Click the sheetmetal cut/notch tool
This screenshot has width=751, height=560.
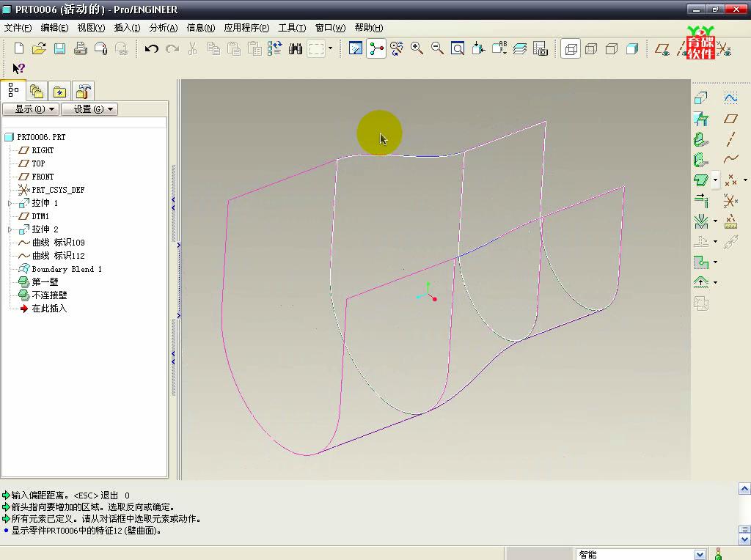click(x=700, y=262)
